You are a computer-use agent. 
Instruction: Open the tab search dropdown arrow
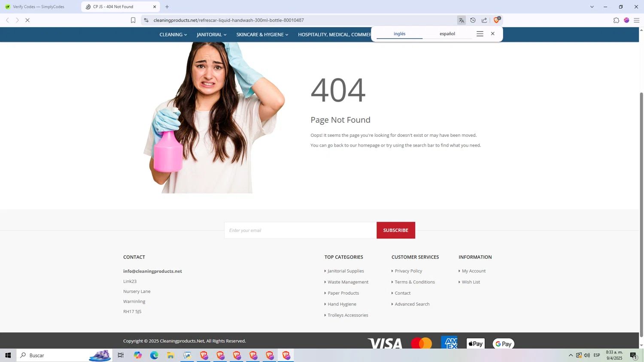tap(592, 7)
